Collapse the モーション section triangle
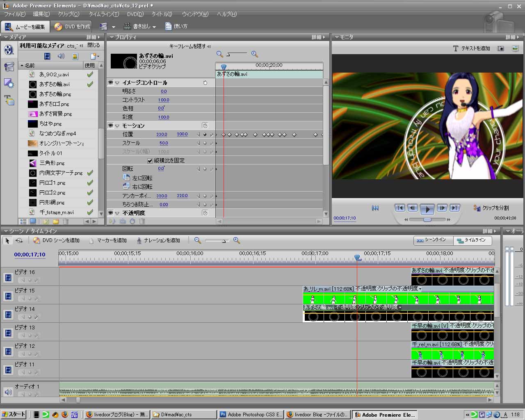This screenshot has height=420, width=525. (117, 126)
